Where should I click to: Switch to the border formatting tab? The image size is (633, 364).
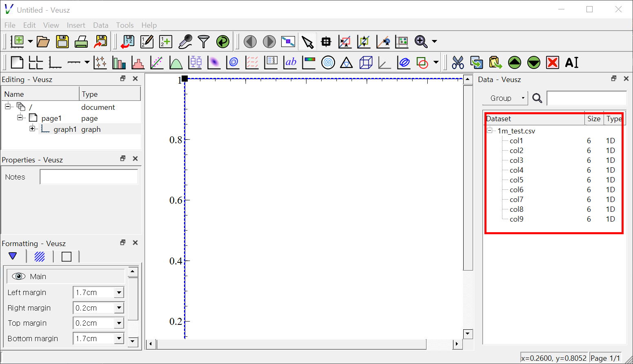pyautogui.click(x=67, y=256)
